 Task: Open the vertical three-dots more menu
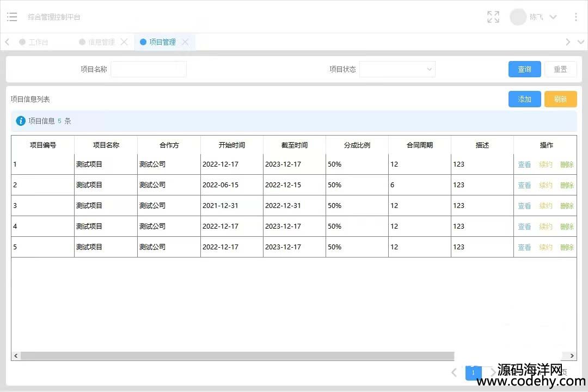(575, 17)
